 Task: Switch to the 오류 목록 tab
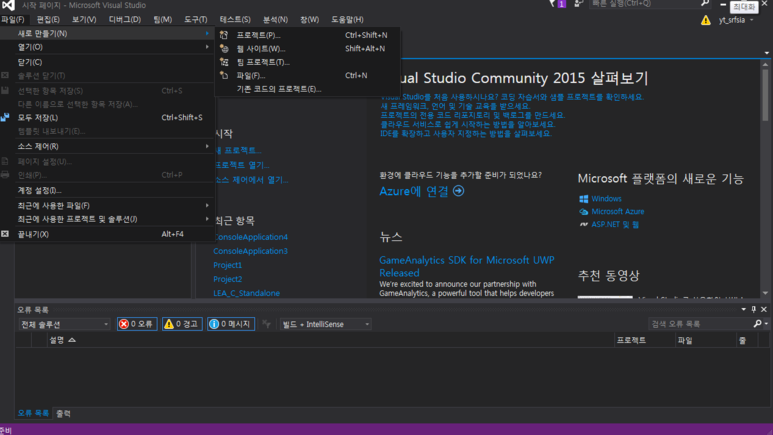pyautogui.click(x=33, y=413)
